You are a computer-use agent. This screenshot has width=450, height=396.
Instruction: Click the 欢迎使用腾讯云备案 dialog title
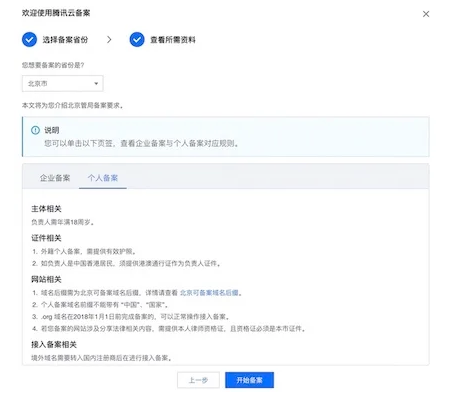pos(56,13)
